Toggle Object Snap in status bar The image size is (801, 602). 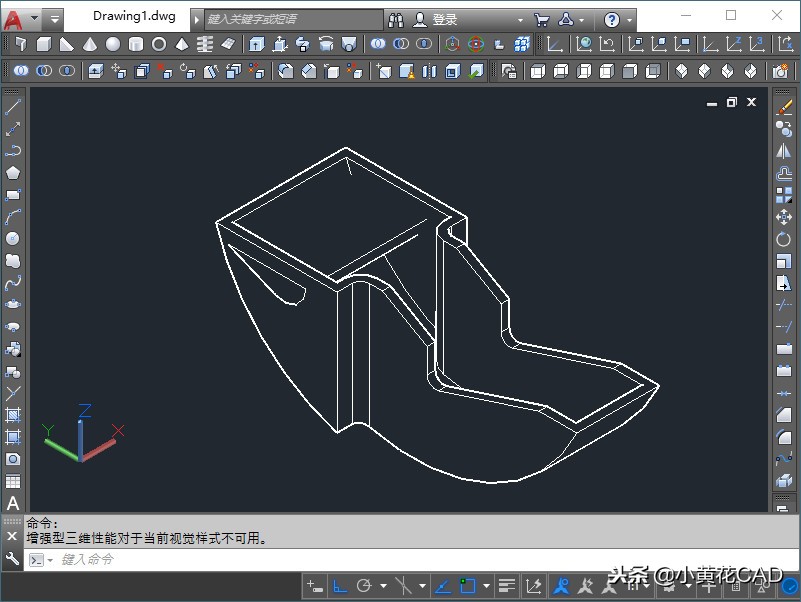coord(467,585)
